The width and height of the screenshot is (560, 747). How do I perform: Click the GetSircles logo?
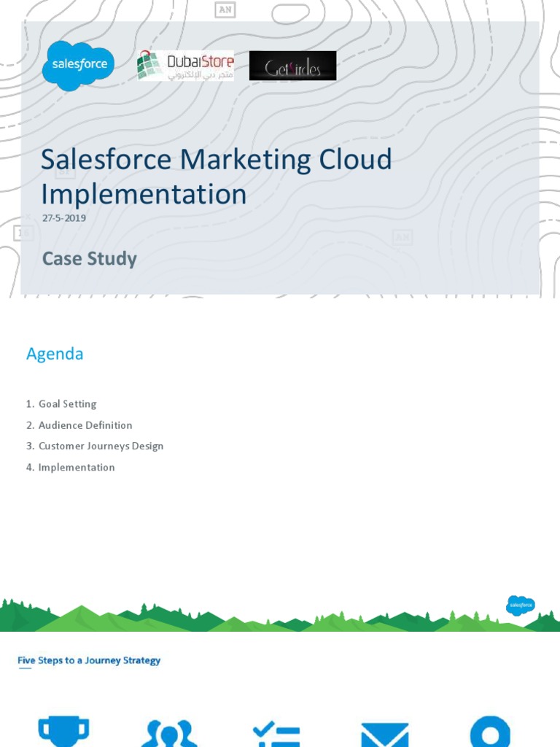293,66
